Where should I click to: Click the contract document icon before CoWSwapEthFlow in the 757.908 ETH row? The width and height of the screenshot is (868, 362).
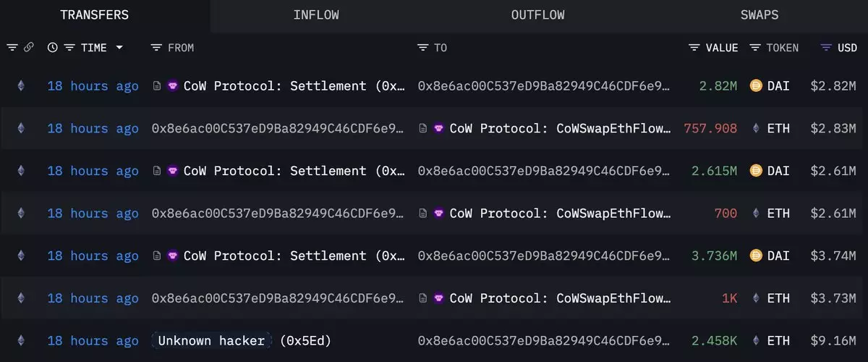(424, 129)
